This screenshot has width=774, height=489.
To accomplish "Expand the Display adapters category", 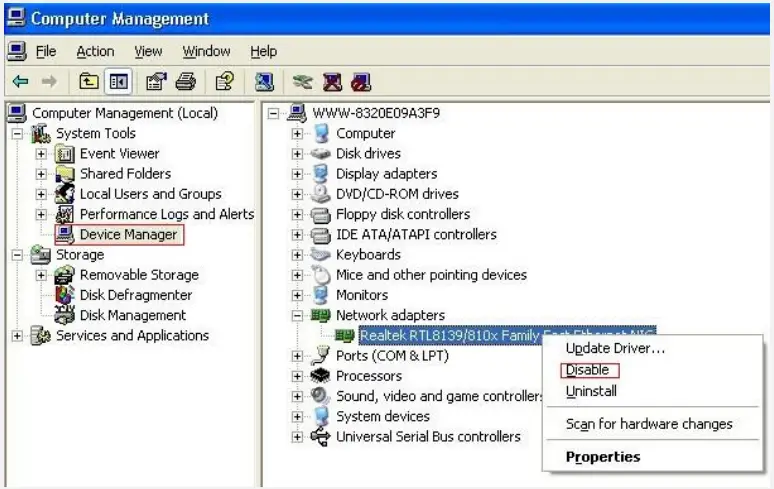I will point(297,174).
